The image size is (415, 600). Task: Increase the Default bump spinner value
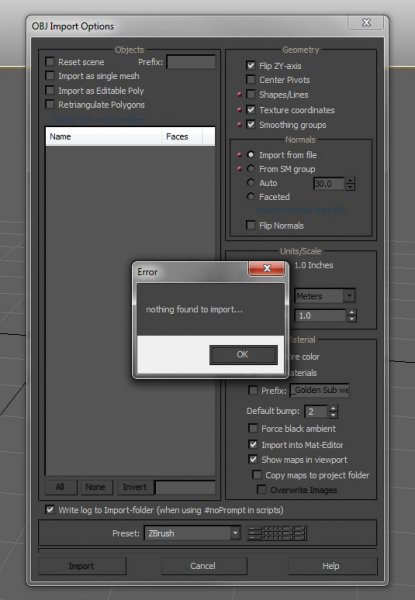333,408
